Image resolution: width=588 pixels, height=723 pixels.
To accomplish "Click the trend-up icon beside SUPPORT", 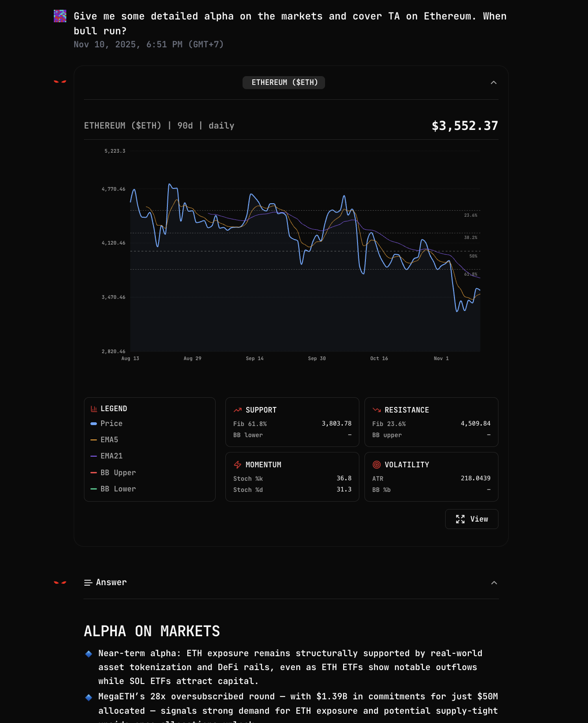I will click(237, 410).
